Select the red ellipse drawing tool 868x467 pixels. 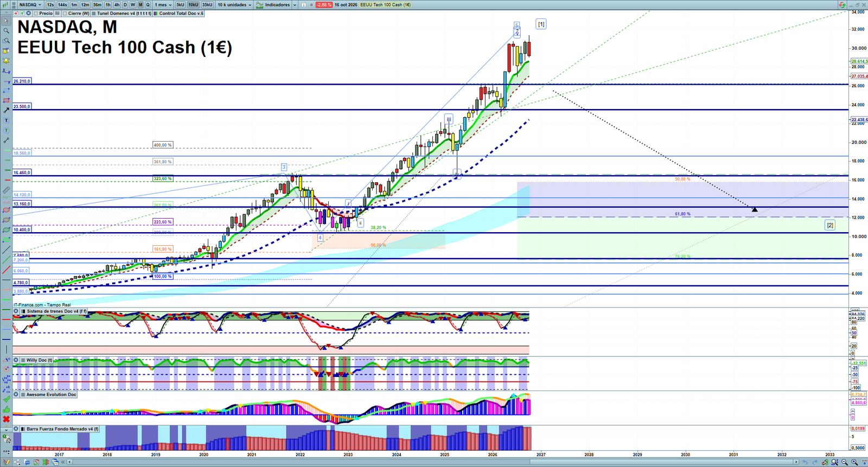tap(7, 210)
